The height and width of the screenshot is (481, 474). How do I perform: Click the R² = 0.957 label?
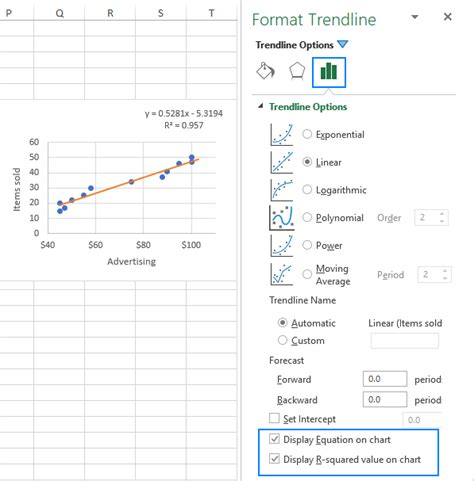pyautogui.click(x=184, y=125)
